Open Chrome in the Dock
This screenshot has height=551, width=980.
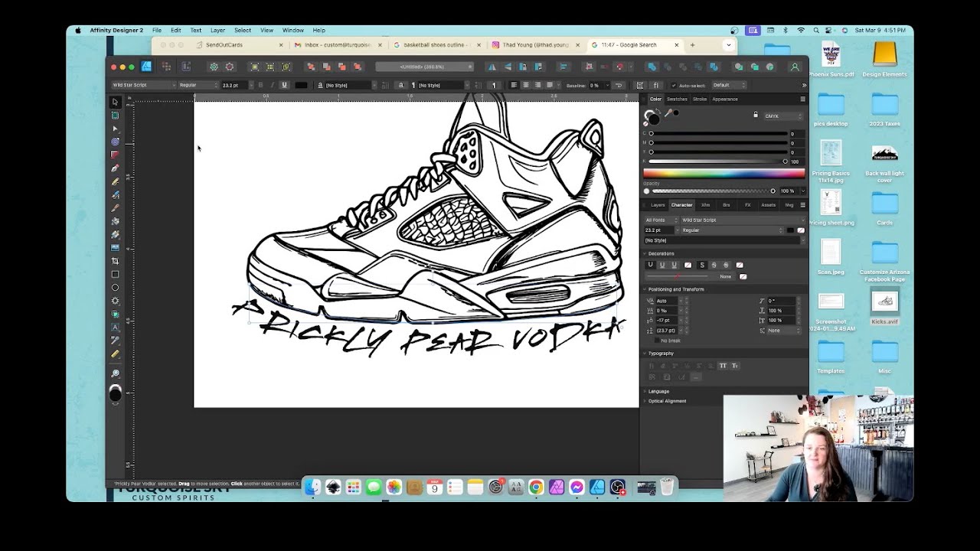(536, 487)
